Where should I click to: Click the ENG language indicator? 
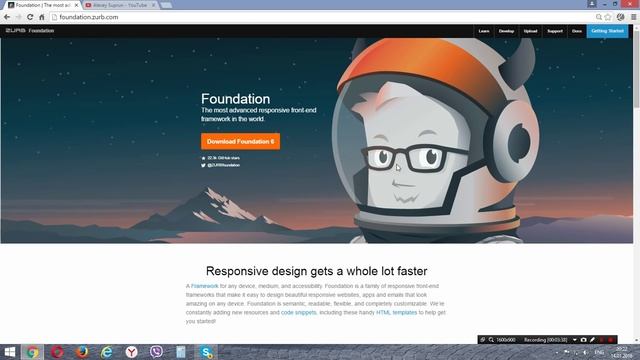tap(599, 352)
